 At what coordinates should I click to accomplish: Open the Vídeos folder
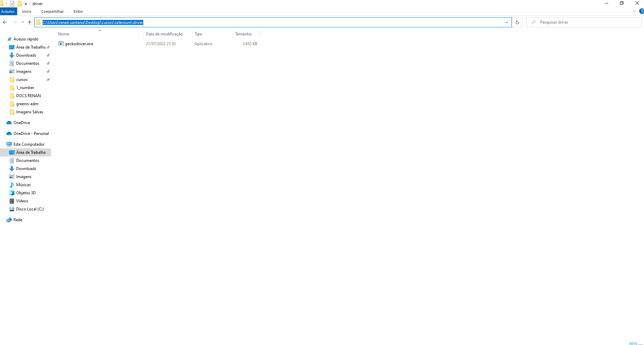[x=22, y=201]
